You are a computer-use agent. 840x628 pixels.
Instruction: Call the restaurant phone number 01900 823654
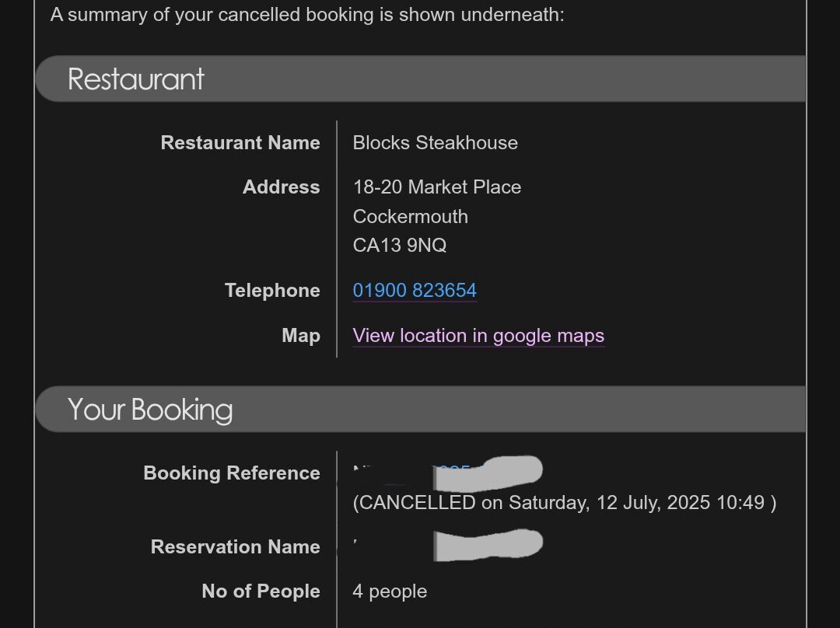415,291
